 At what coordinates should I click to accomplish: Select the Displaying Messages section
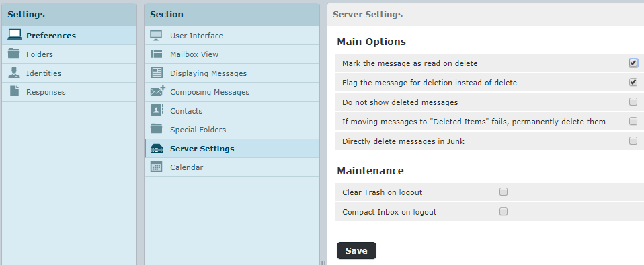pyautogui.click(x=232, y=73)
